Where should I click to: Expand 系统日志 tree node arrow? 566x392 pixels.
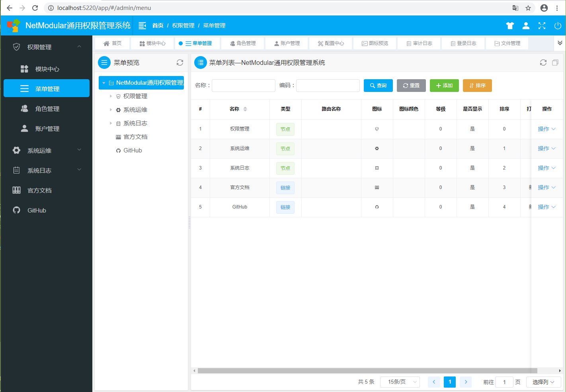(111, 123)
